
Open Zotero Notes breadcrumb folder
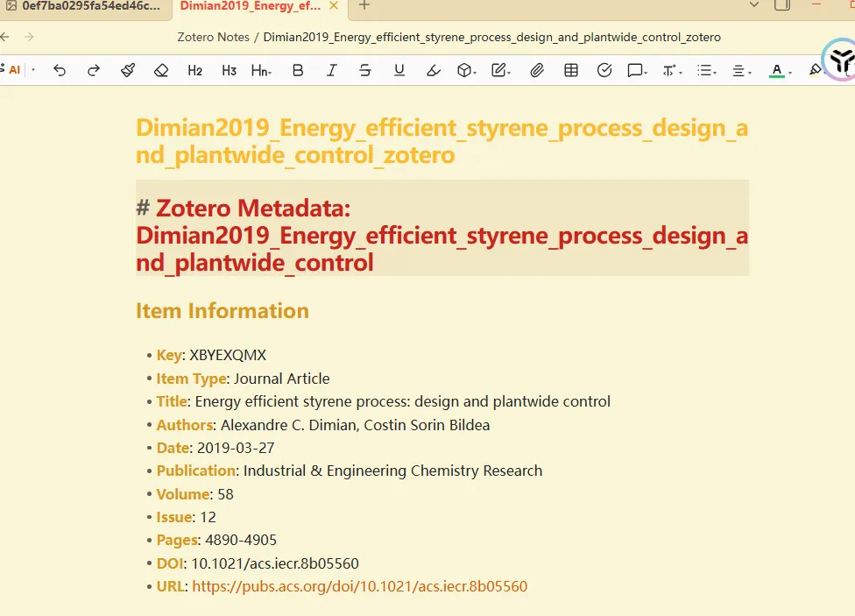click(x=213, y=37)
